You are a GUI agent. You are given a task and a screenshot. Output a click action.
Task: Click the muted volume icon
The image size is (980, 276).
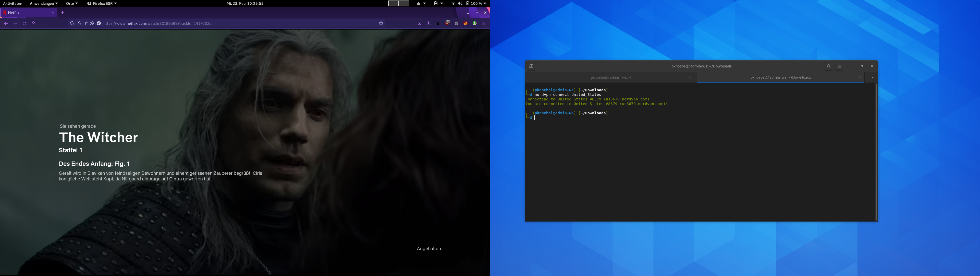460,3
